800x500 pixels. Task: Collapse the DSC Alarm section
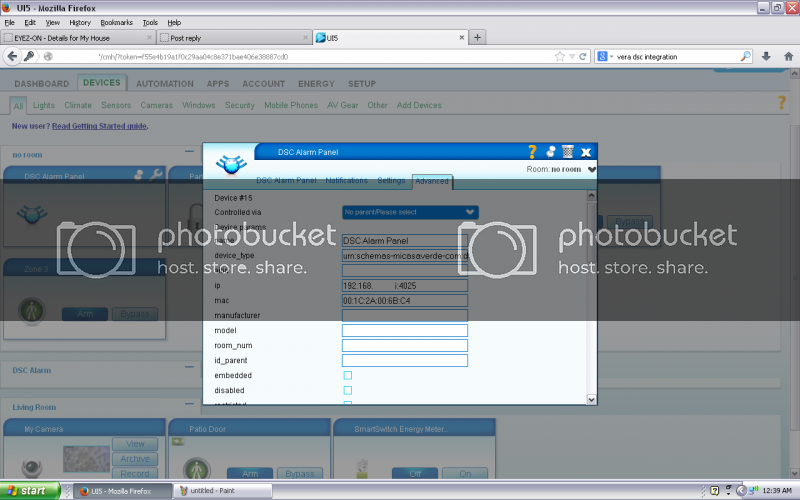189,367
